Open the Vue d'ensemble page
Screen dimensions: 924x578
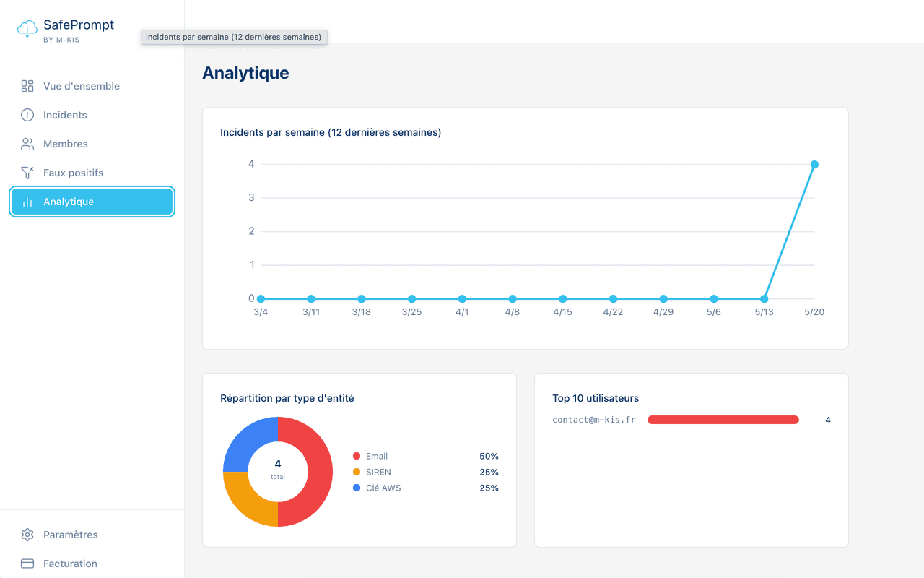[92, 86]
